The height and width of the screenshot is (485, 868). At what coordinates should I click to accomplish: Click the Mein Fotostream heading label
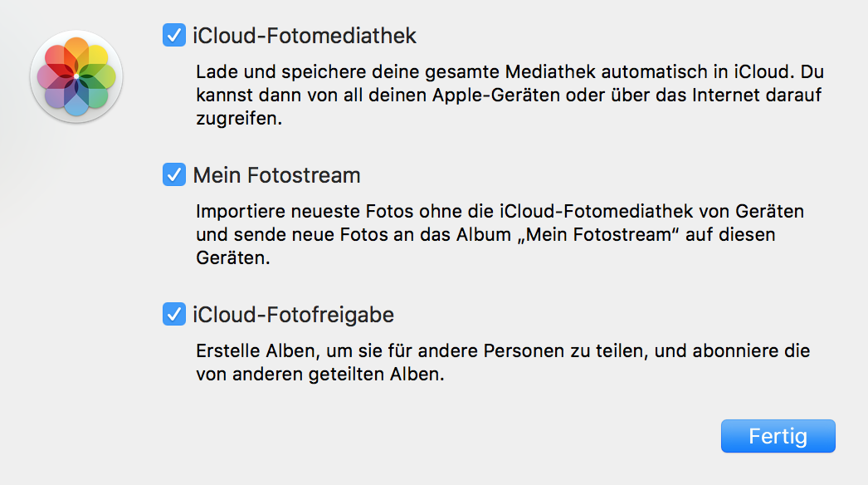[276, 175]
